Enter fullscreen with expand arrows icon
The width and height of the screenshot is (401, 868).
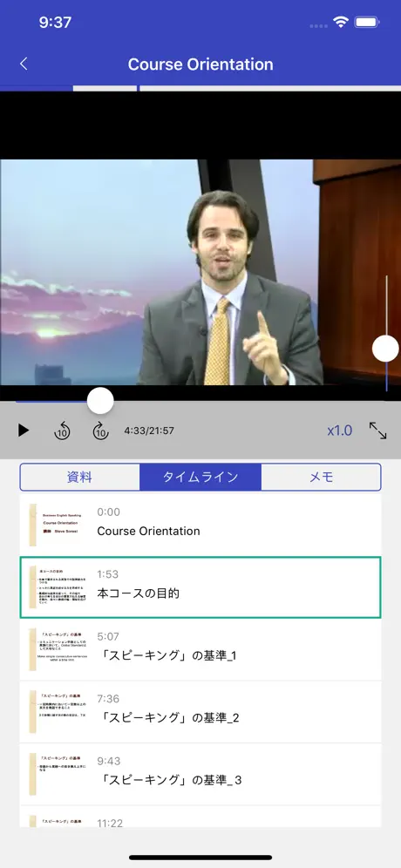click(377, 431)
